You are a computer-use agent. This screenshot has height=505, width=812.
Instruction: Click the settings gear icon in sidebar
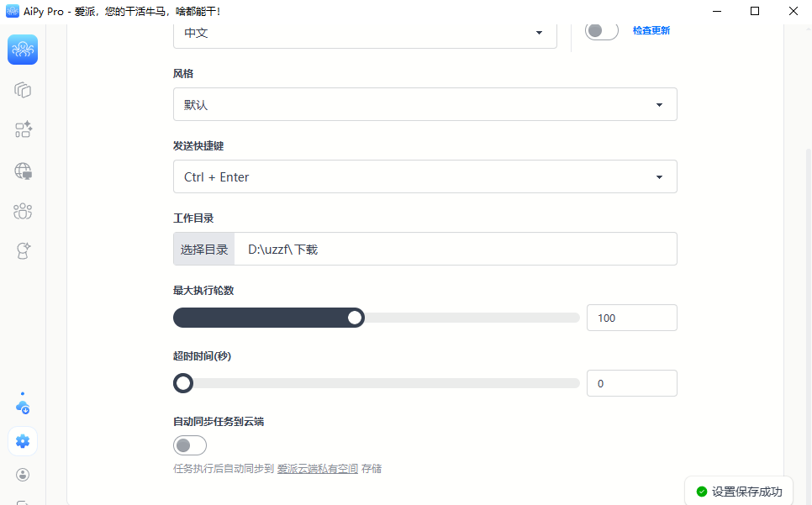(x=22, y=441)
